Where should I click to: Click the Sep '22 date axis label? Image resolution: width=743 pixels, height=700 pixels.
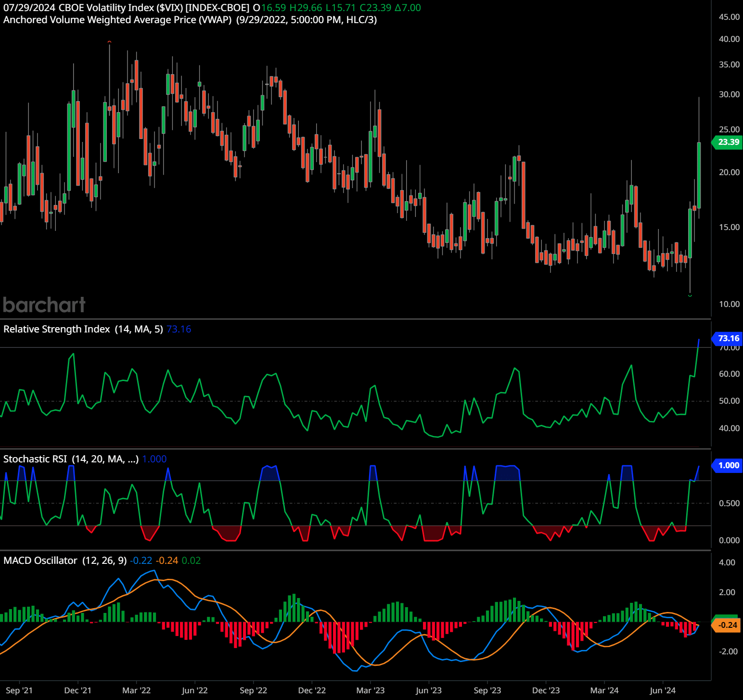pyautogui.click(x=254, y=690)
